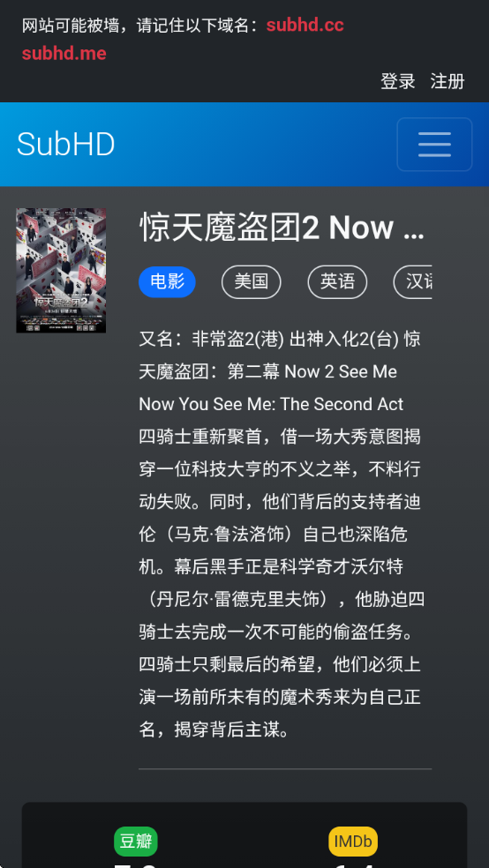Viewport: 489px width, 868px height.
Task: Click 登录 to log in
Action: click(x=397, y=81)
